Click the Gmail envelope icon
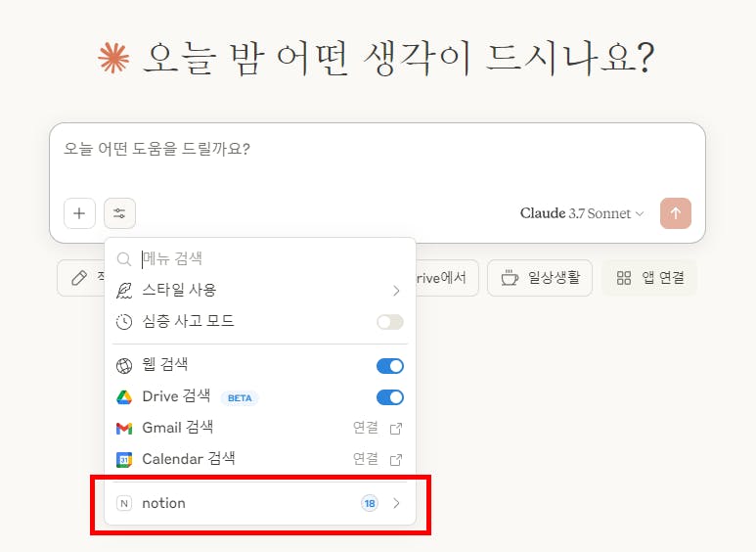The image size is (756, 552). click(x=124, y=428)
